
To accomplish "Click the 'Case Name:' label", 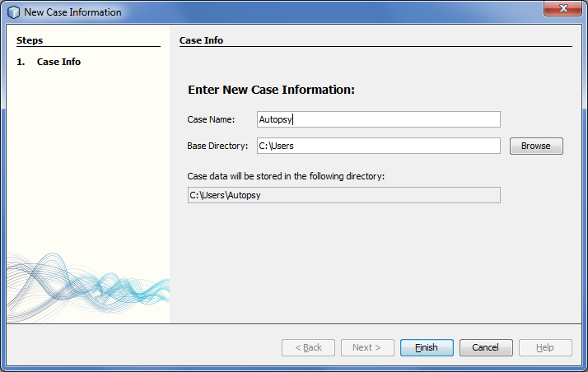I will point(211,119).
